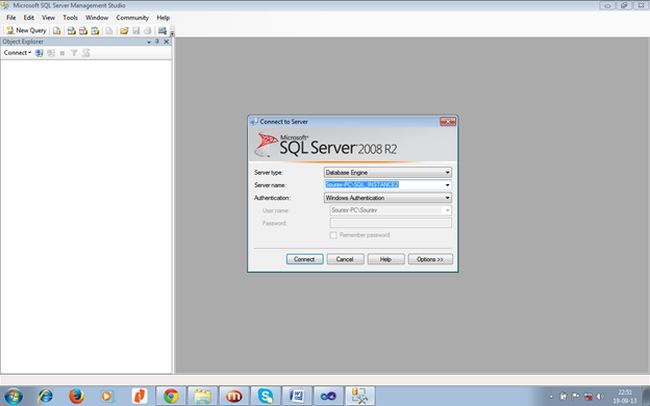Viewport: 650px width, 406px height.
Task: Open the Server type dropdown
Action: [x=388, y=172]
